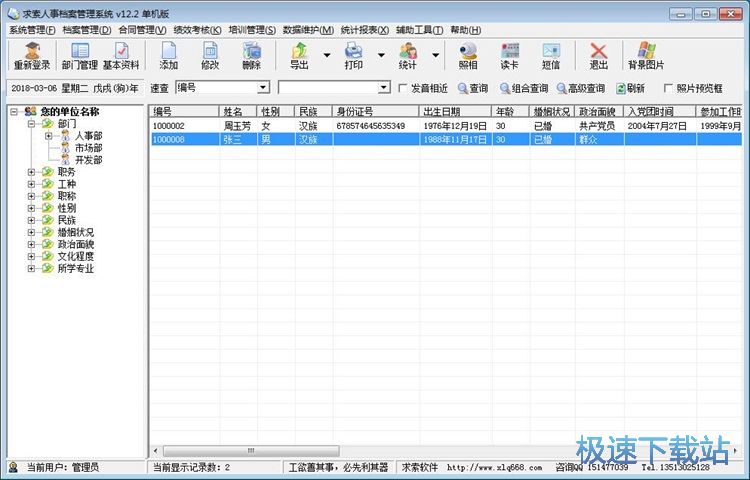
Task: Click the 退出 exit icon
Action: pos(598,56)
